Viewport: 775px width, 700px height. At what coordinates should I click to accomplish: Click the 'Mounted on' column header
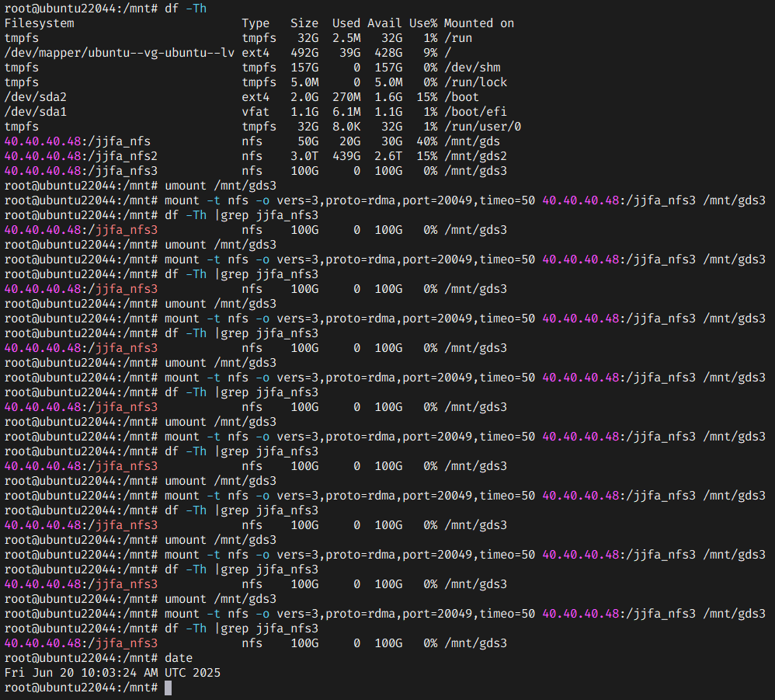479,23
